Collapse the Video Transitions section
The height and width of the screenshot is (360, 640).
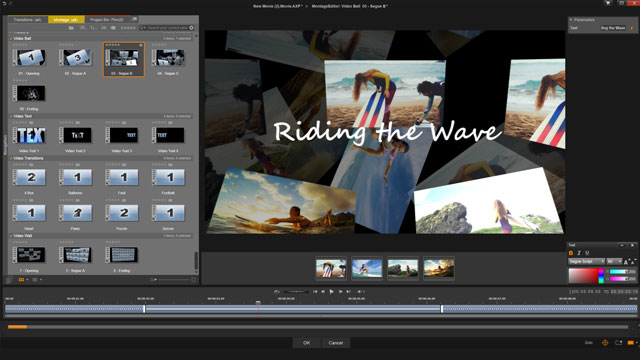pos(11,158)
